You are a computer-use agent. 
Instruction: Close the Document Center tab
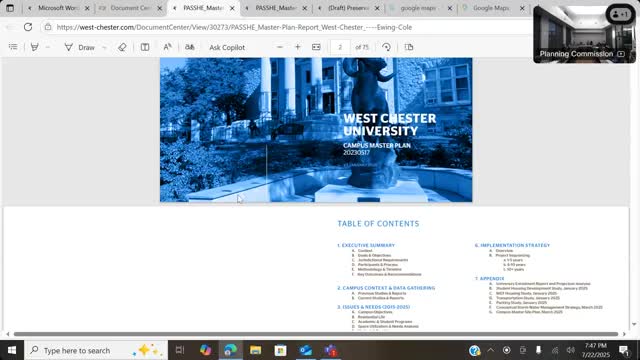[x=160, y=8]
